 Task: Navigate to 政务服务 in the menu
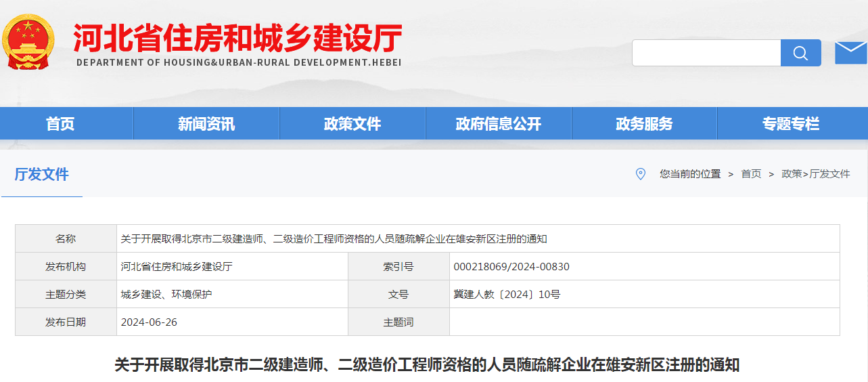coord(644,124)
